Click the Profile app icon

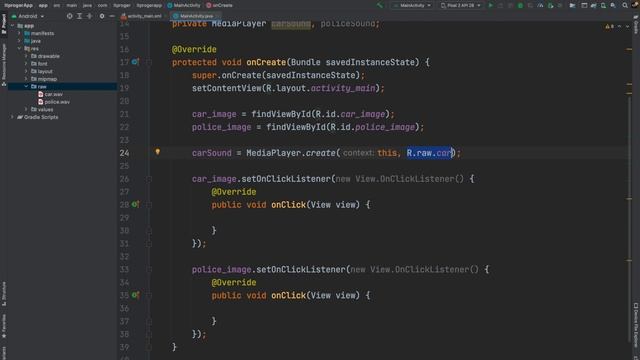coord(540,6)
